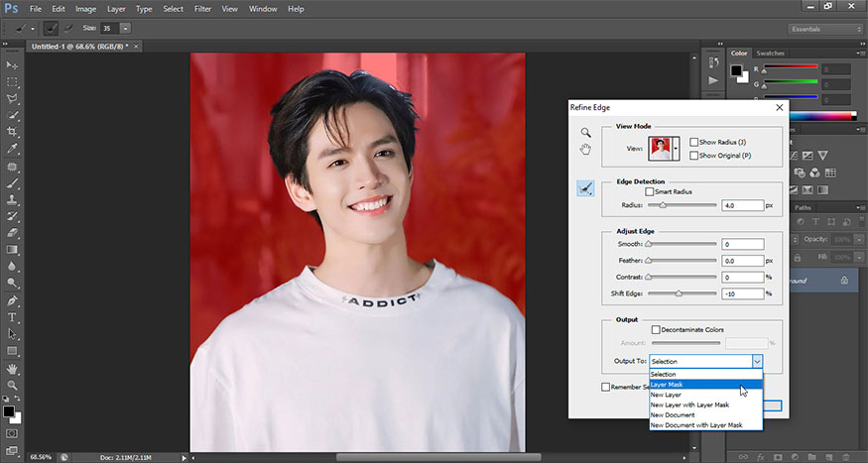The height and width of the screenshot is (463, 868).
Task: Select the Type tool in left toolbar
Action: pos(12,317)
